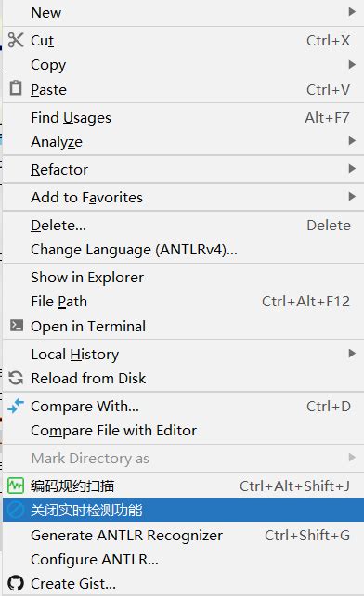Expand the Local History submenu arrow
Screen dimensions: 364x596
pos(352,354)
